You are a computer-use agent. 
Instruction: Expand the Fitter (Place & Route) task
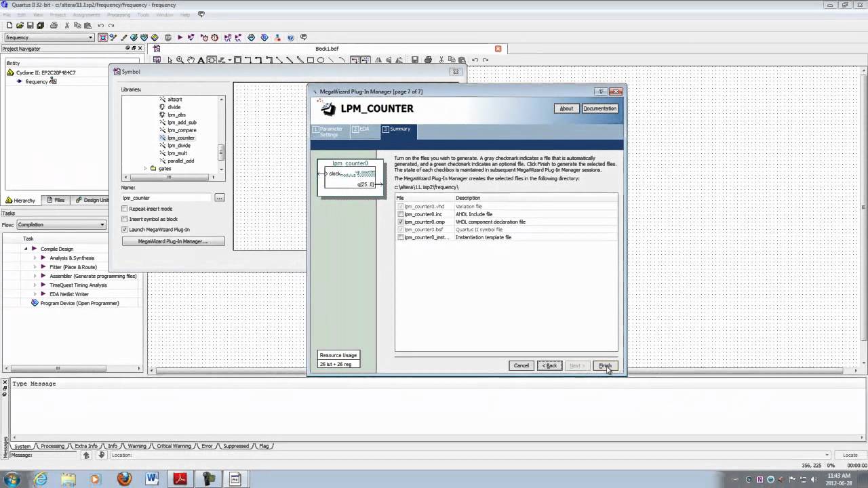point(35,267)
